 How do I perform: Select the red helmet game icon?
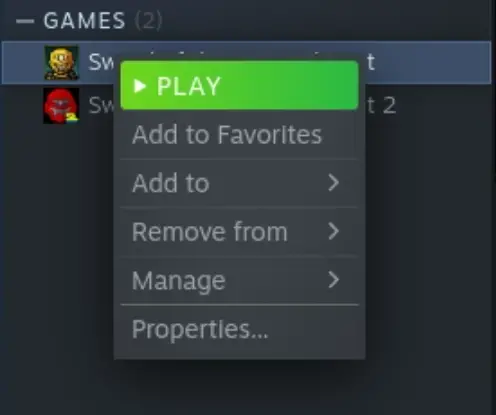pyautogui.click(x=61, y=106)
